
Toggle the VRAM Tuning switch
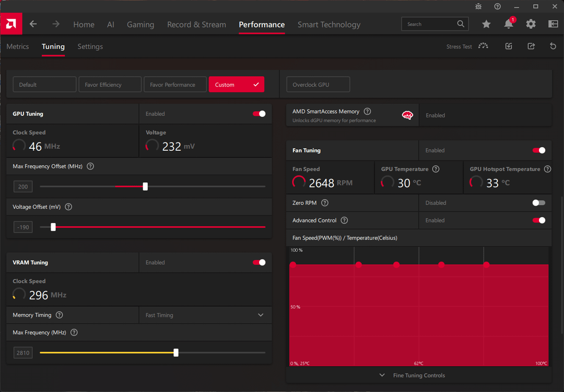coord(259,263)
